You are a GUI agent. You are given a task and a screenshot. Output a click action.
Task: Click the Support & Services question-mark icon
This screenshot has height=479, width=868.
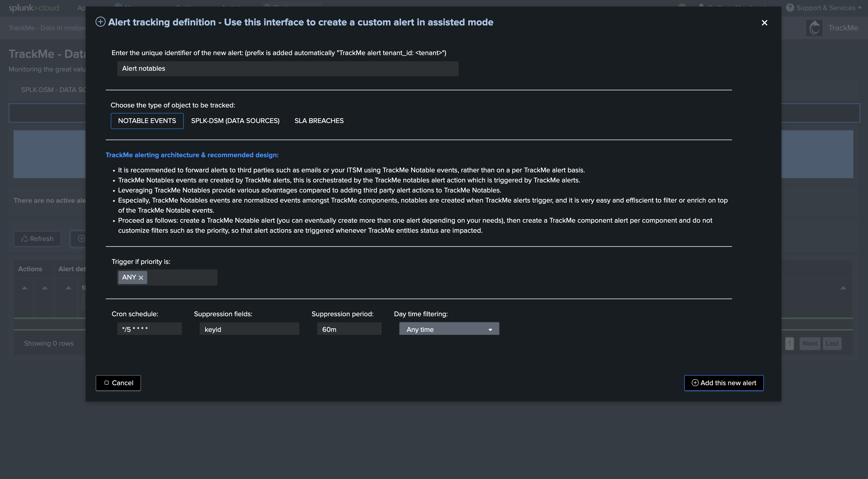(x=790, y=8)
